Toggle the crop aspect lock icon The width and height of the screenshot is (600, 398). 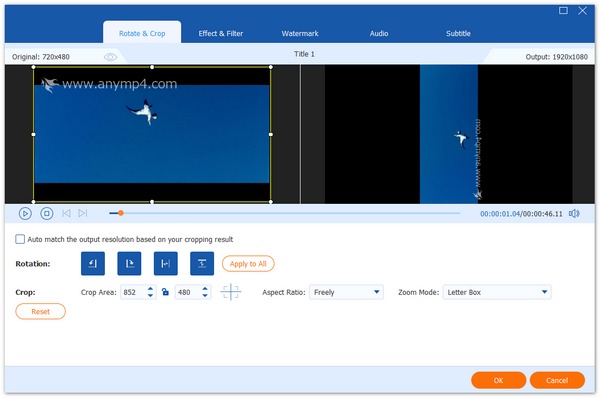[165, 292]
